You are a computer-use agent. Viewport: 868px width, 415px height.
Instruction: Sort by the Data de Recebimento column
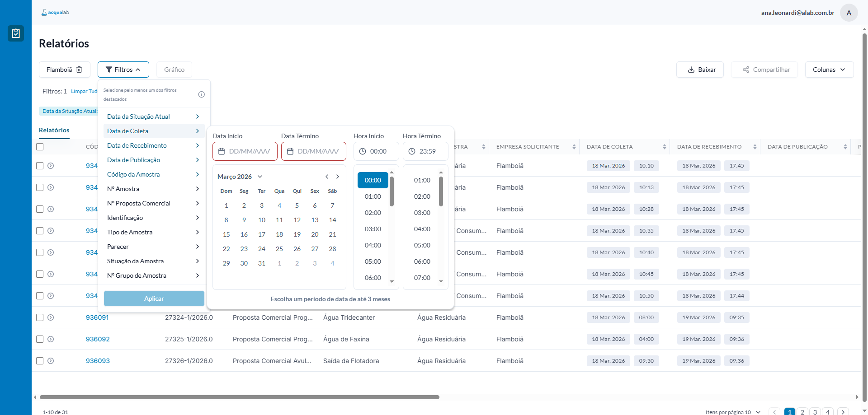755,147
